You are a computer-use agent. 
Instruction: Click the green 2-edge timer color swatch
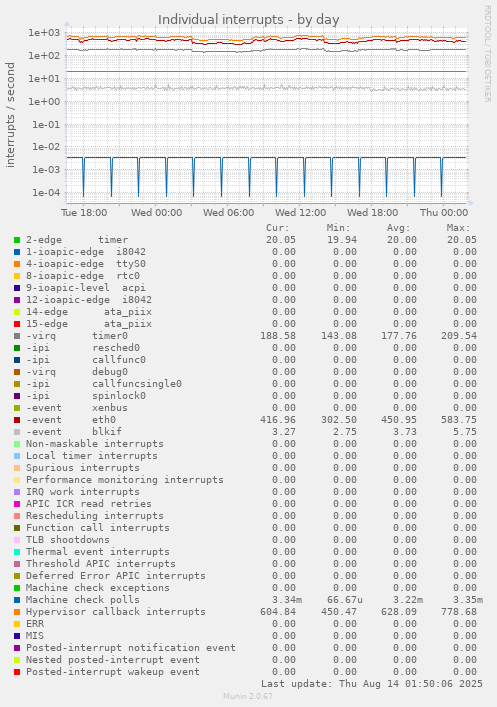(17, 240)
